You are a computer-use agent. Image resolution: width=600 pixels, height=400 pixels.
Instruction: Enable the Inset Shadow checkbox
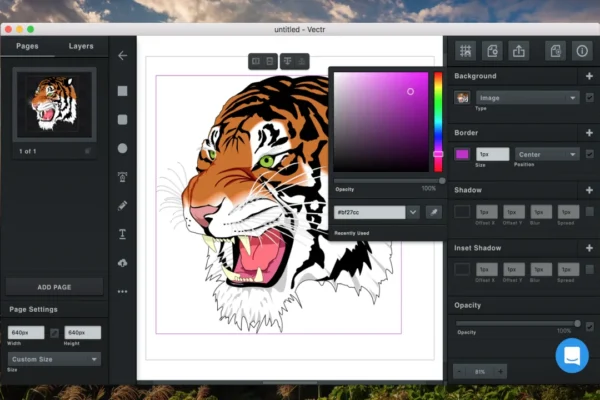pyautogui.click(x=590, y=269)
